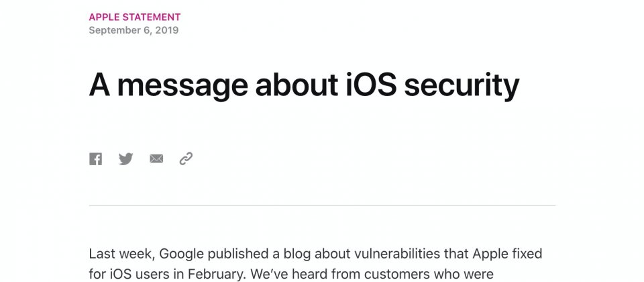Select the September 6, 2019 date text
This screenshot has width=644, height=282.
point(134,30)
